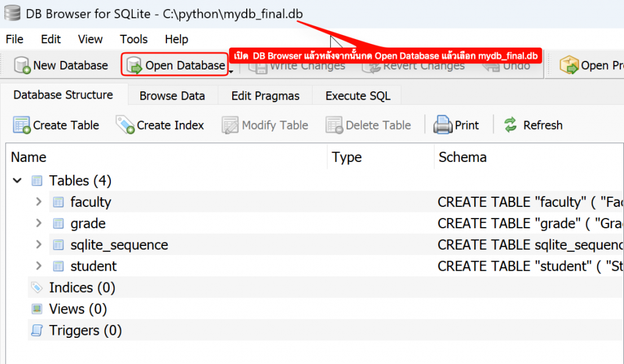Viewport: 624px width, 364px height.
Task: Click the Schema column header
Action: 463,157
